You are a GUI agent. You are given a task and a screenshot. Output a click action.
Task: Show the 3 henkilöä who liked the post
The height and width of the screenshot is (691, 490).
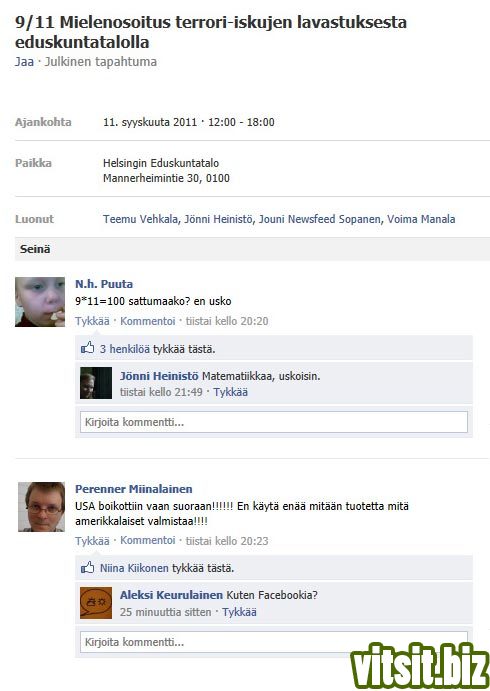click(125, 349)
